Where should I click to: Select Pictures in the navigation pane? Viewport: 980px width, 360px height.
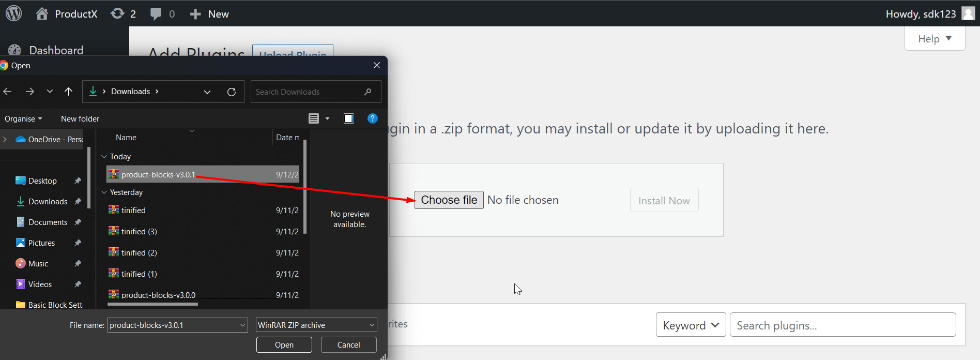35,243
